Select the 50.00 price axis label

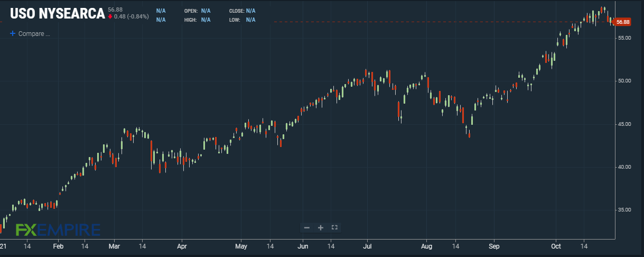point(624,81)
